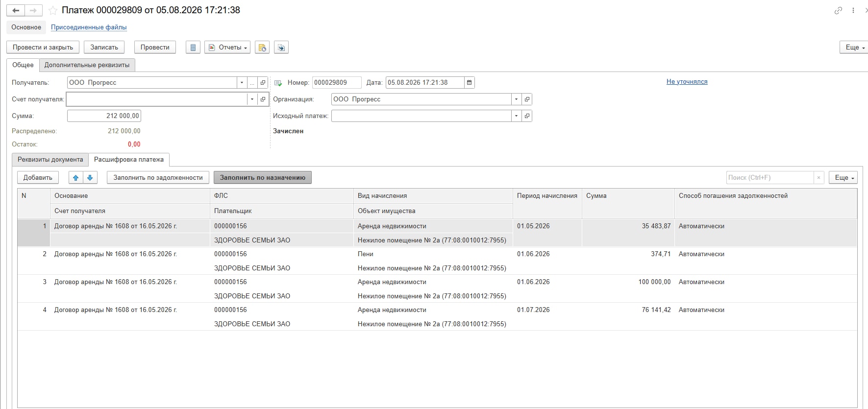868x409 pixels.
Task: Click the folder-with-clock toolbar icon
Action: (x=262, y=48)
